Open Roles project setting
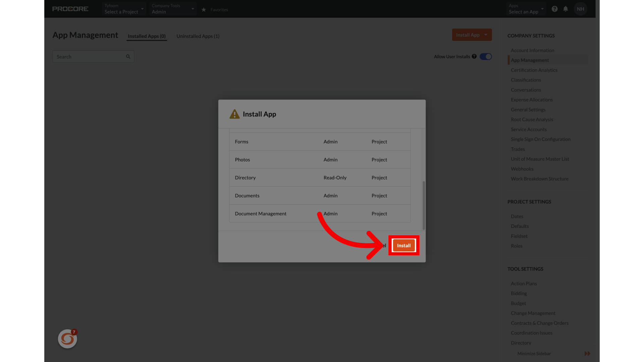Screen dimensions: 644x362 tap(517, 246)
